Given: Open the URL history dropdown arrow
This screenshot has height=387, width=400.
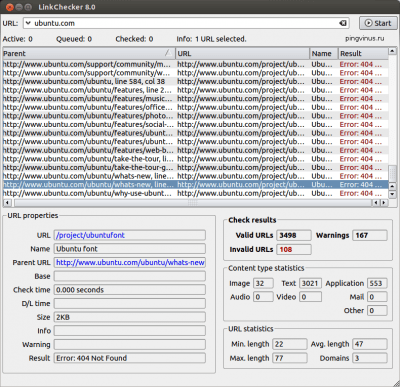Looking at the screenshot, I should [28, 23].
